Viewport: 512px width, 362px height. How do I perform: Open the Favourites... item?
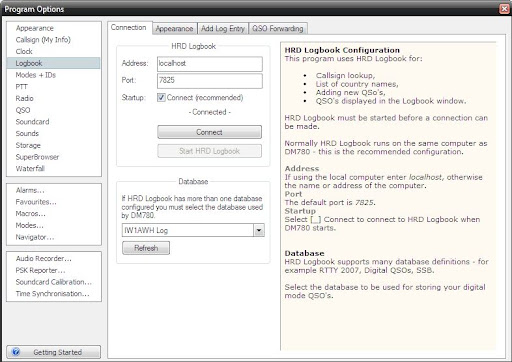[x=36, y=202]
